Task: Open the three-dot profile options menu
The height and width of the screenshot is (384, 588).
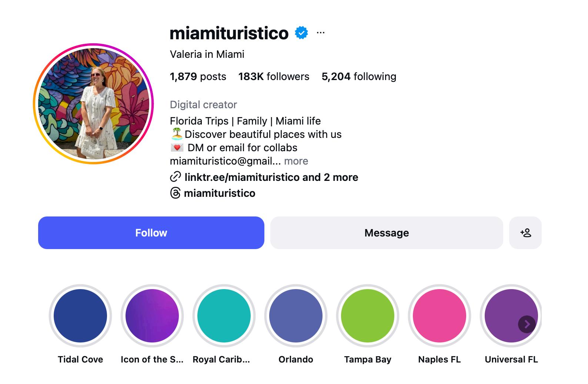Action: click(x=321, y=33)
